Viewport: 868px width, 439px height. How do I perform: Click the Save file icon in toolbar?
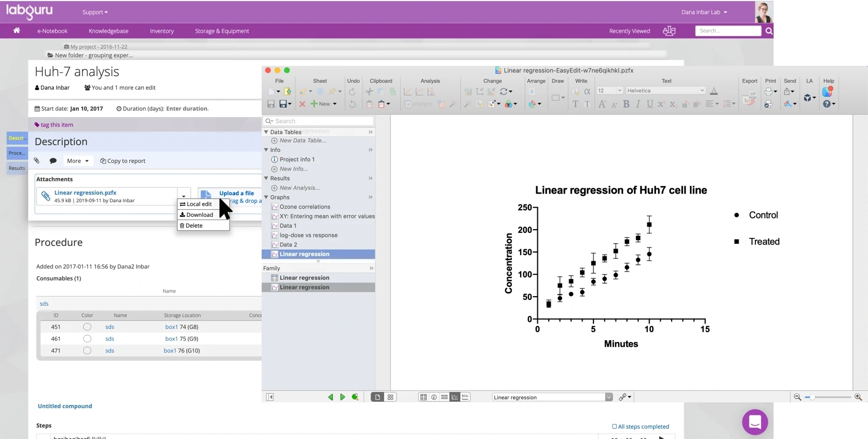point(271,104)
